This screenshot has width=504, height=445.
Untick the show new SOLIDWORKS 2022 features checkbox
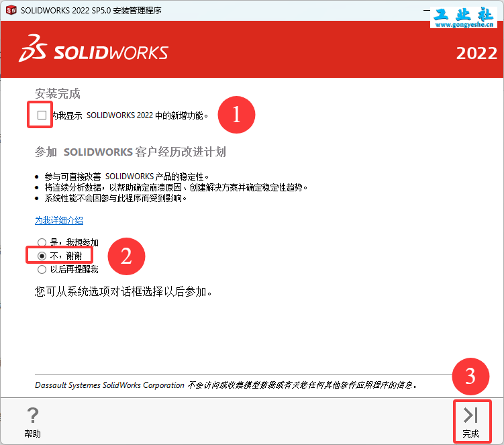pyautogui.click(x=42, y=115)
